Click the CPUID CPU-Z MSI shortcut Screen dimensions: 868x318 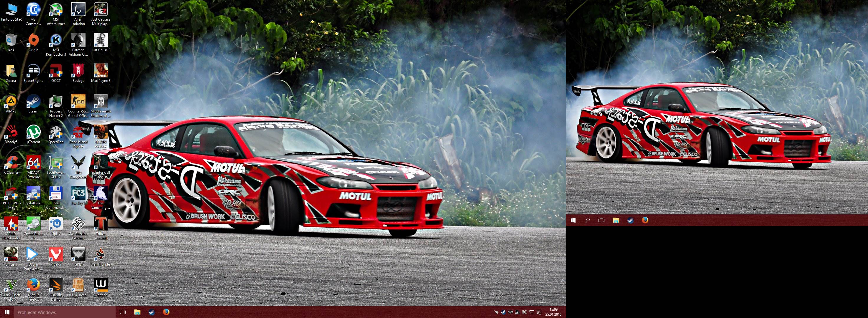(x=11, y=198)
